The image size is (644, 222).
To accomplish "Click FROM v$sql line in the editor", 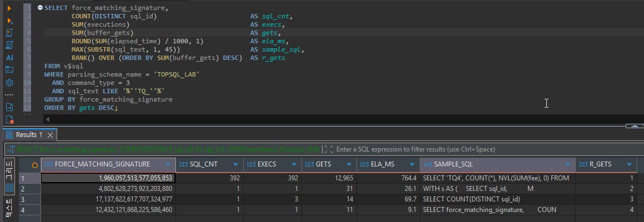I will click(x=64, y=66).
